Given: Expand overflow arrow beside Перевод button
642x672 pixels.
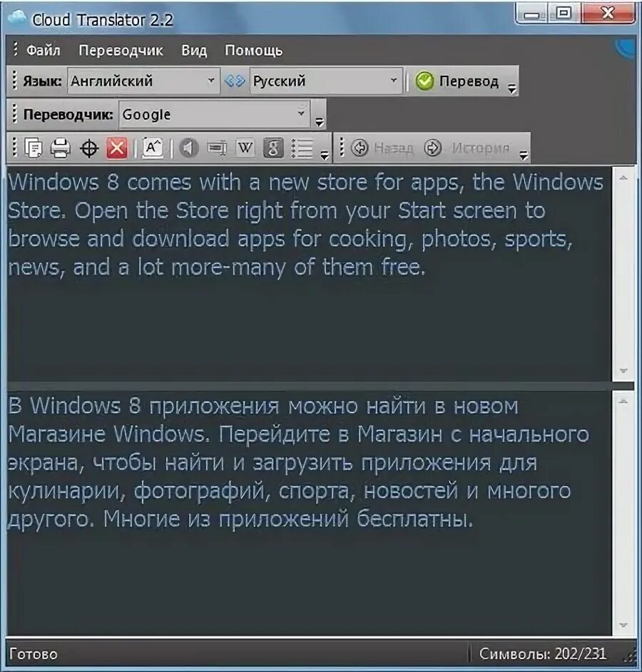Looking at the screenshot, I should (511, 88).
